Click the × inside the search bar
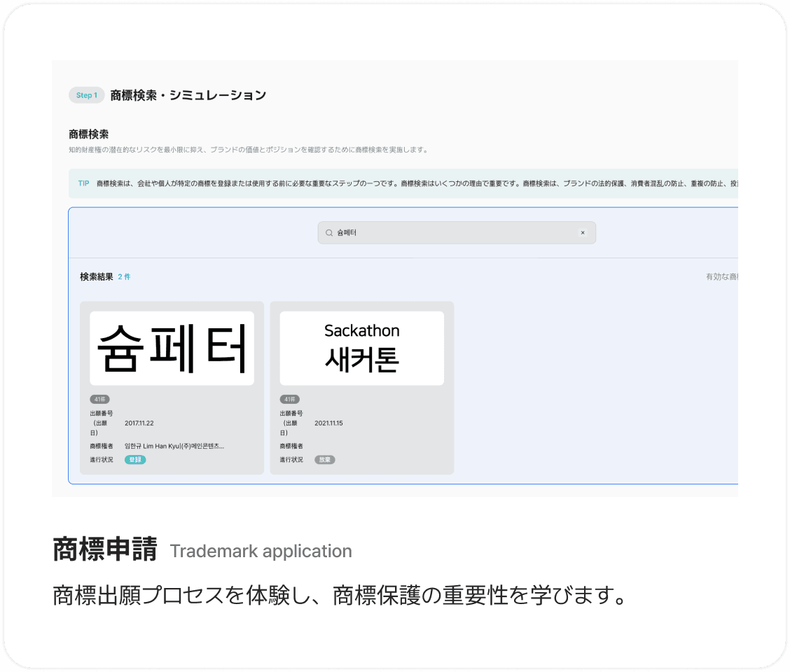 (x=583, y=232)
